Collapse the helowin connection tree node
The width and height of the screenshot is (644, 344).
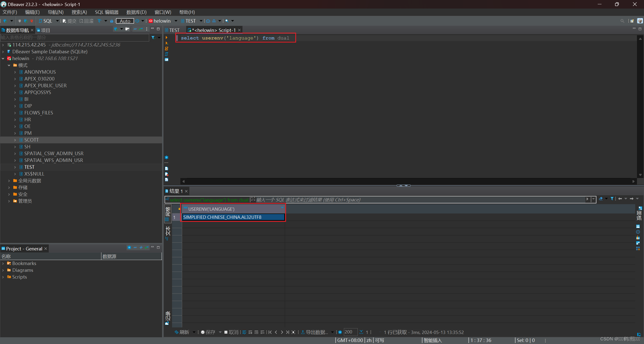3,58
